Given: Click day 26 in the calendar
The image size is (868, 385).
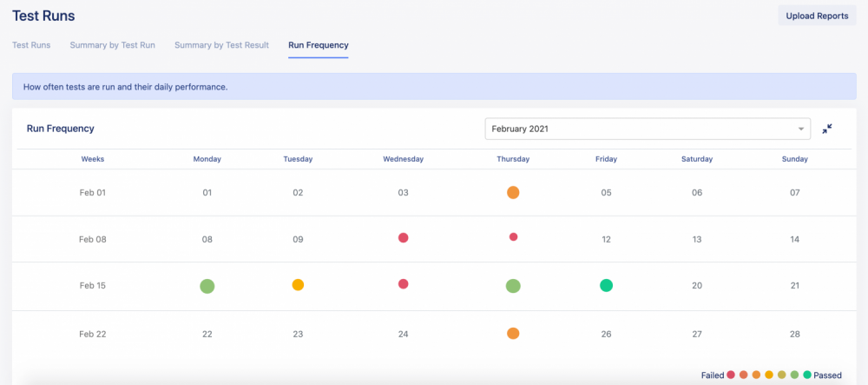Looking at the screenshot, I should point(606,334).
